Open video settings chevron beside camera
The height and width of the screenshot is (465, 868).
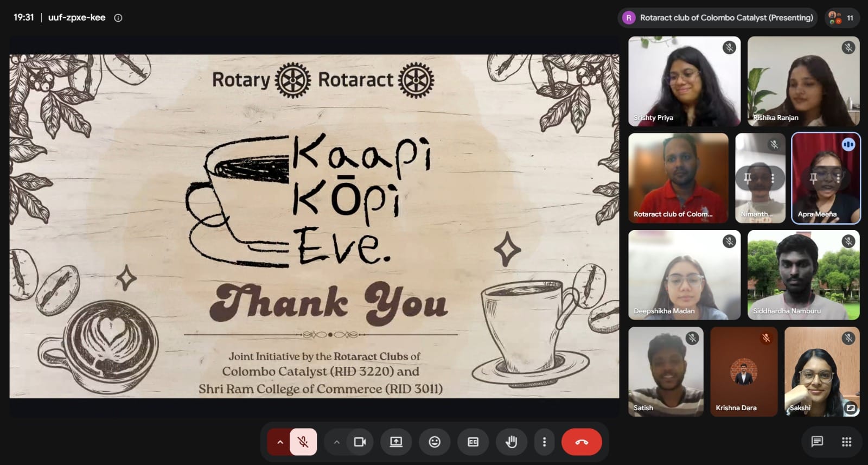[x=336, y=442]
